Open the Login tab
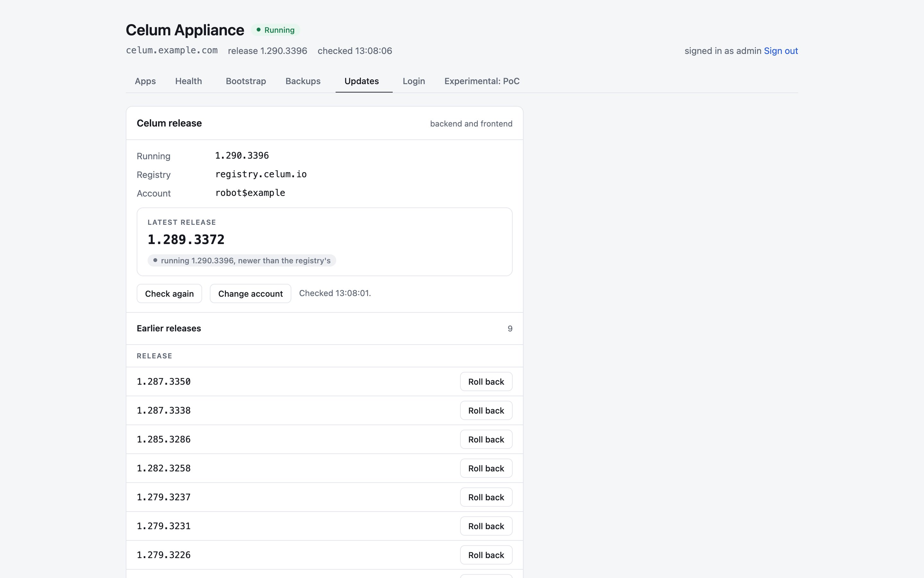The height and width of the screenshot is (578, 924). click(414, 81)
